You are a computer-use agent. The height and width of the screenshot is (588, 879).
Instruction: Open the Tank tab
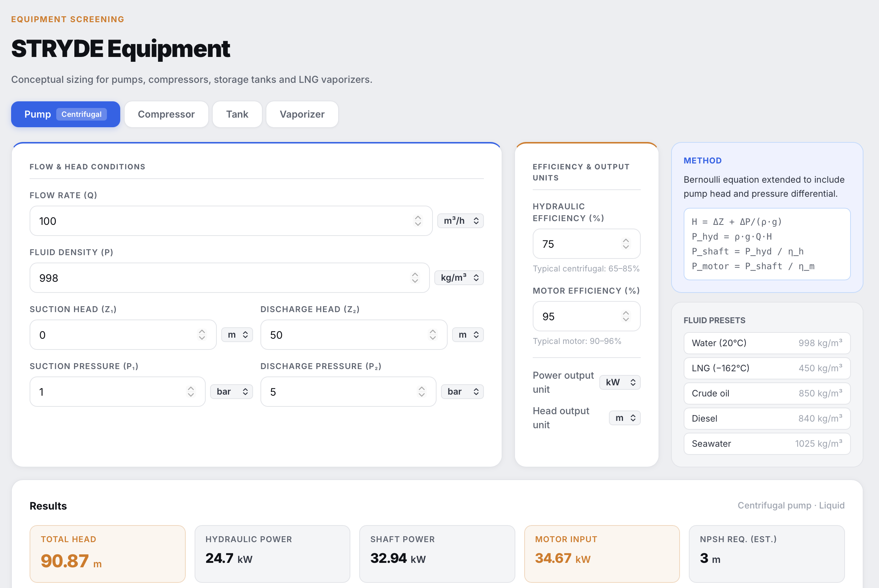237,114
